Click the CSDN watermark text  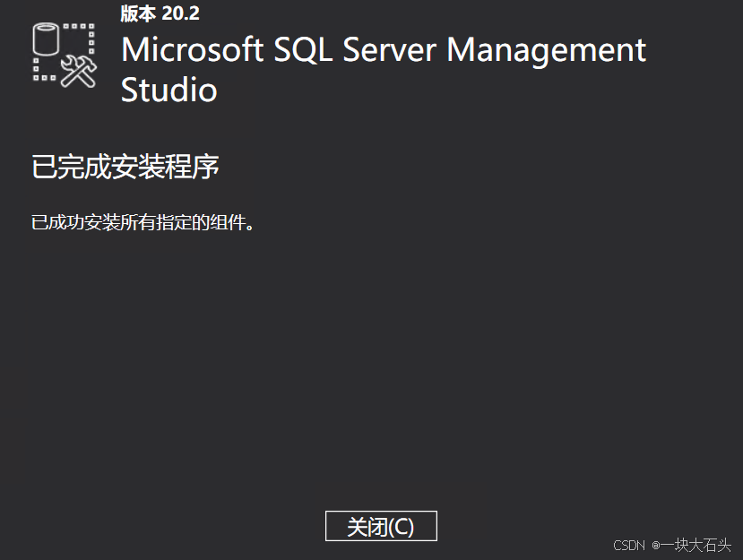tap(629, 546)
